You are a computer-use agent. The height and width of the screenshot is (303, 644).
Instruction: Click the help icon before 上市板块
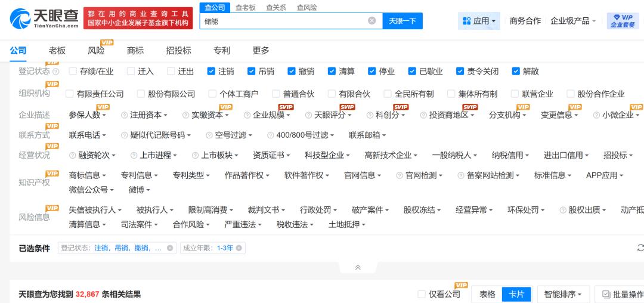point(195,155)
